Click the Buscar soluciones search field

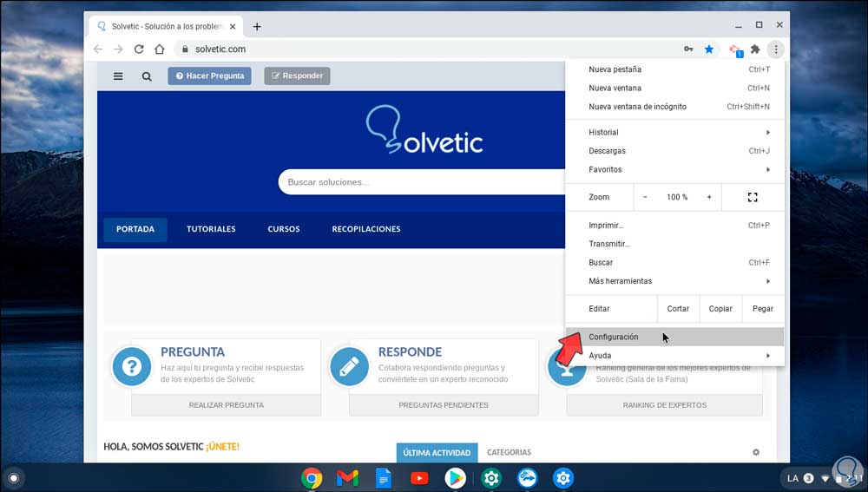pyautogui.click(x=424, y=182)
